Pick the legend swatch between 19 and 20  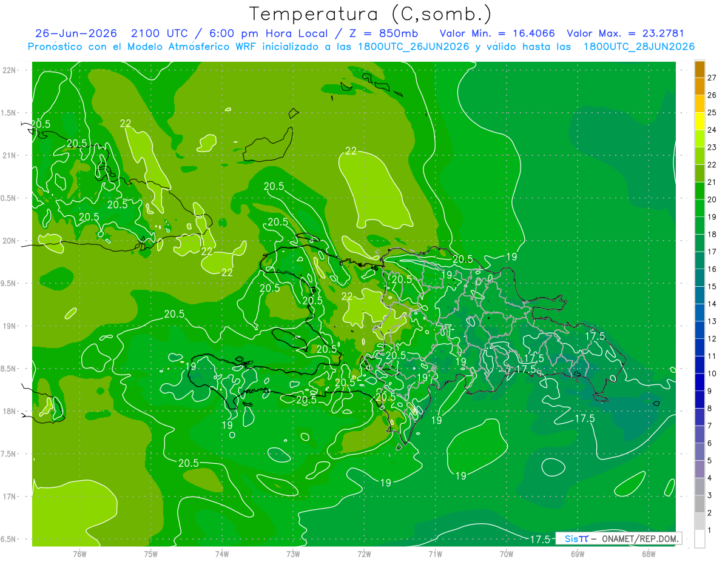click(x=699, y=208)
